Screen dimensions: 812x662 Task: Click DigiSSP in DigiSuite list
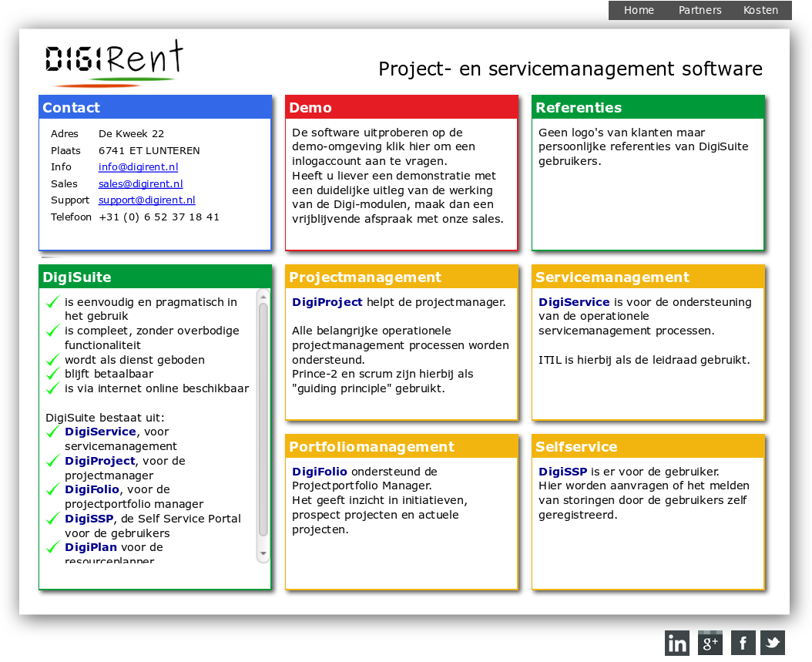tap(89, 519)
